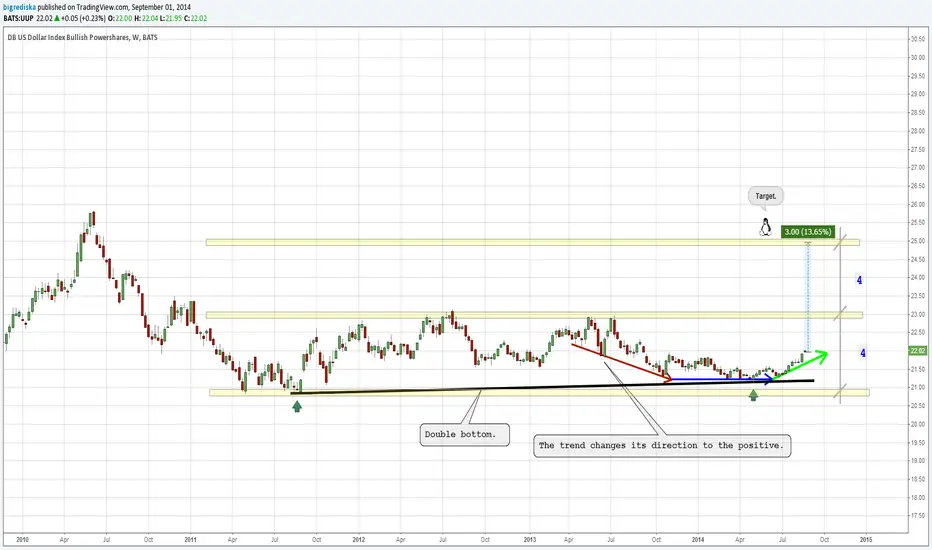This screenshot has width=932, height=550.
Task: Click the green up arrow below the 2011 low
Action: click(297, 406)
